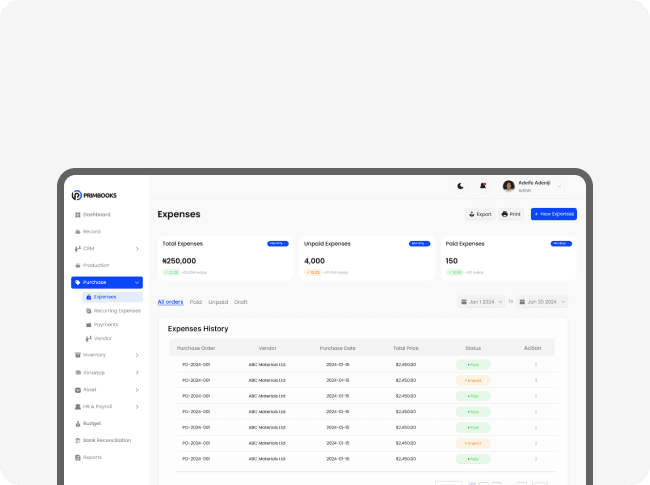Open Dashboard from the sidebar
This screenshot has width=650, height=485.
pos(92,215)
